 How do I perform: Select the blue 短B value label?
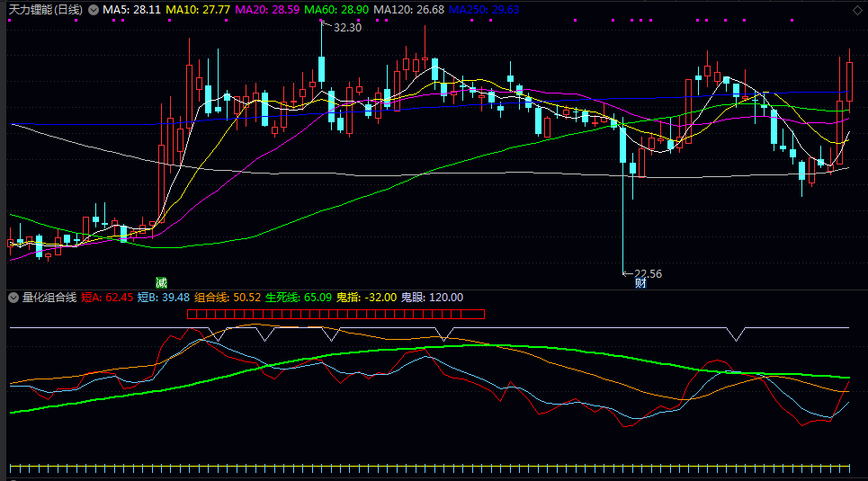[163, 297]
